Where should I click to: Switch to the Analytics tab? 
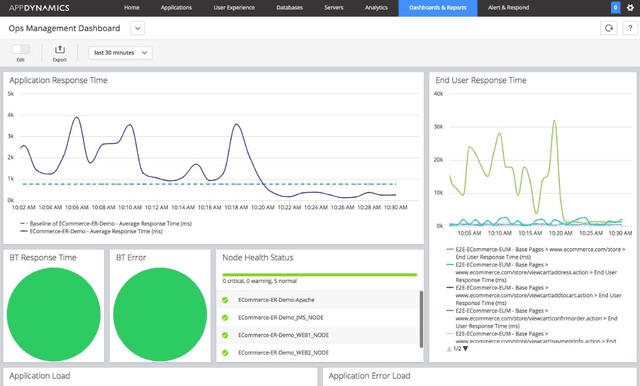pos(376,8)
